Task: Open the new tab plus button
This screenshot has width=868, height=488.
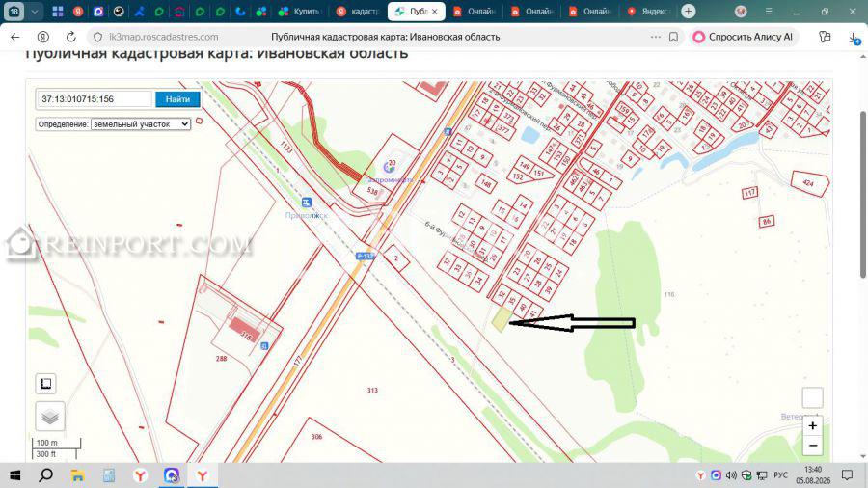Action: click(688, 11)
